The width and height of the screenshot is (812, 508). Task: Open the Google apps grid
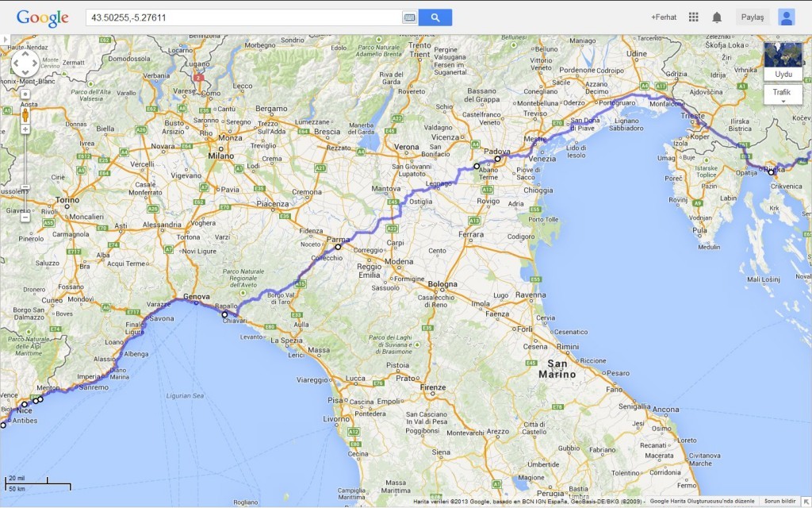694,17
